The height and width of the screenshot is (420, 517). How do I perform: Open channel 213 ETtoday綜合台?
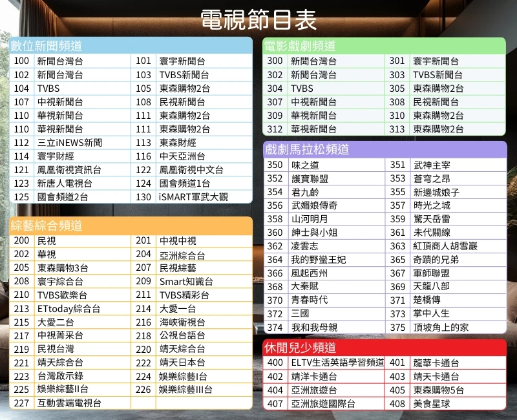69,309
